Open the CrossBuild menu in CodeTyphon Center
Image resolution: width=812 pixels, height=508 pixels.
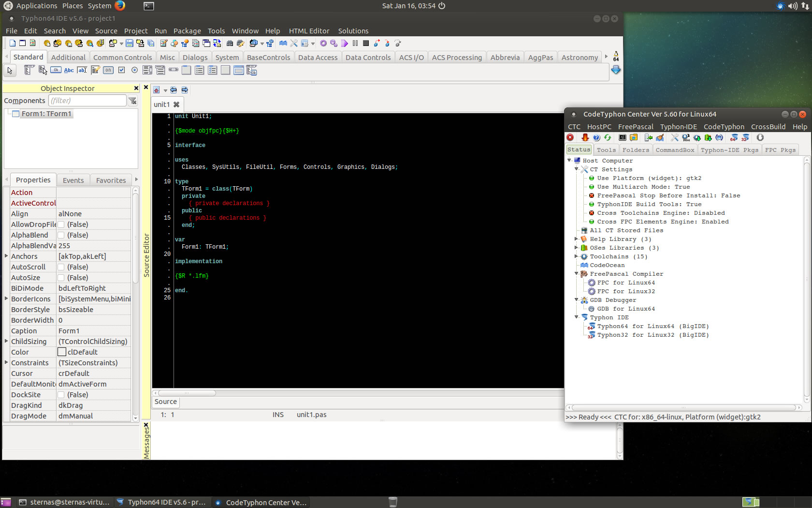pyautogui.click(x=768, y=127)
